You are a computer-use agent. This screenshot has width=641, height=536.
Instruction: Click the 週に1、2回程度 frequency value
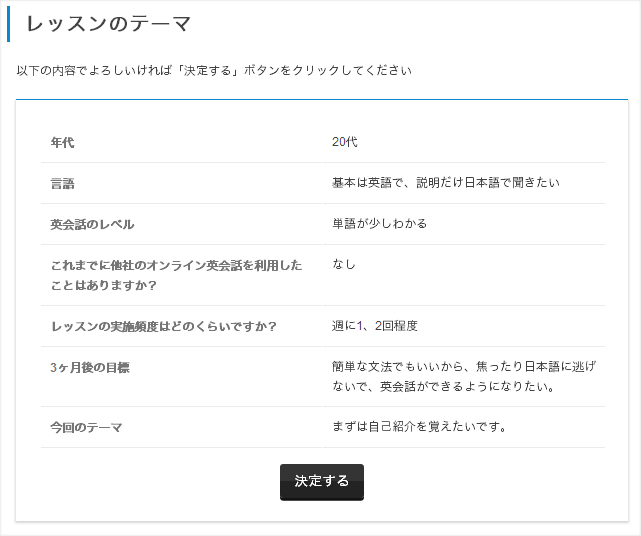click(x=374, y=326)
